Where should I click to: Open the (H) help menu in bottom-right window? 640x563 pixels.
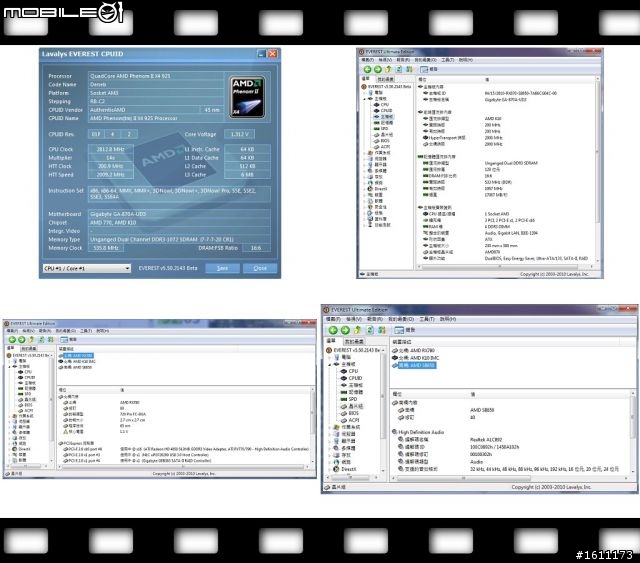click(448, 319)
